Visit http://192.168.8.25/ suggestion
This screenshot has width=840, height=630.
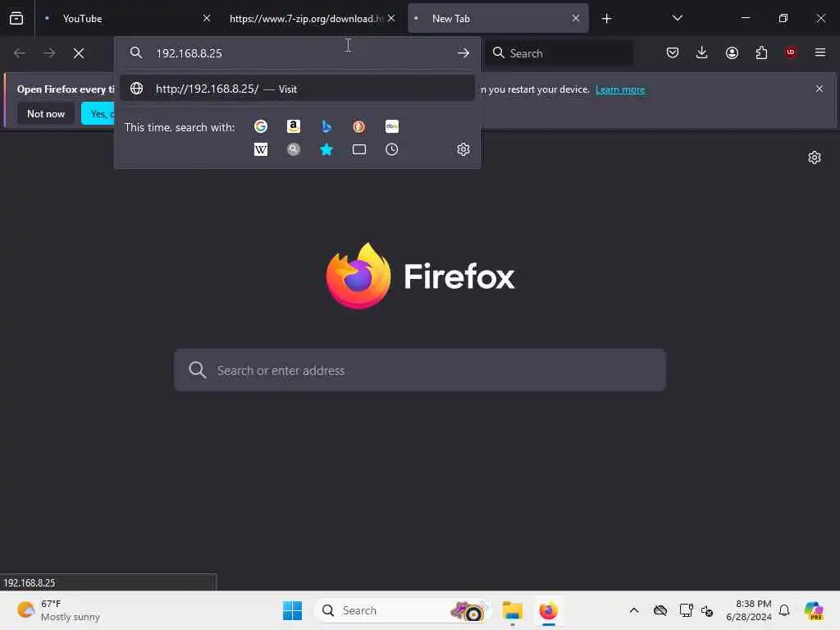(x=297, y=89)
